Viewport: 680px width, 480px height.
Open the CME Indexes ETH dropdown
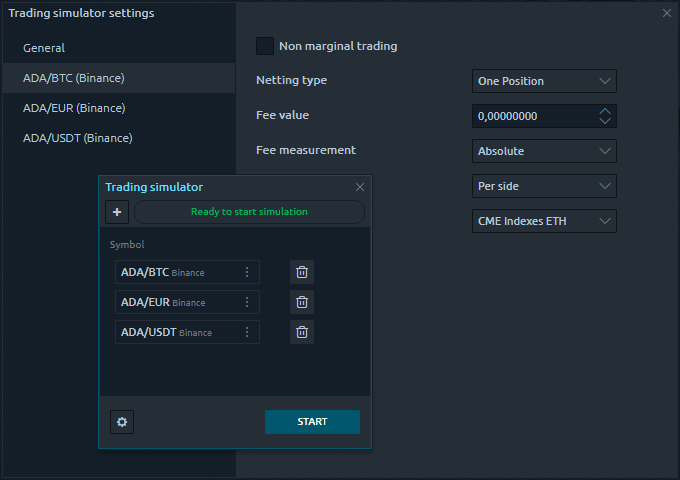[544, 221]
